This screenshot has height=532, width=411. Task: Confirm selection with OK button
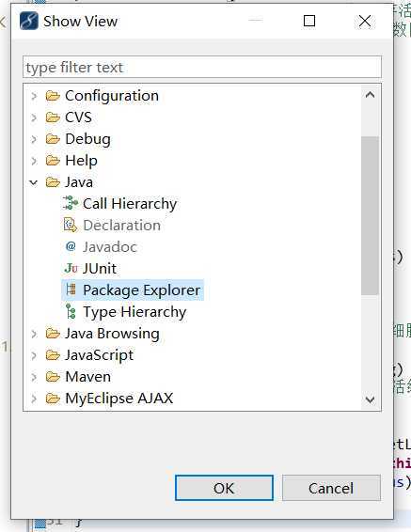(224, 488)
